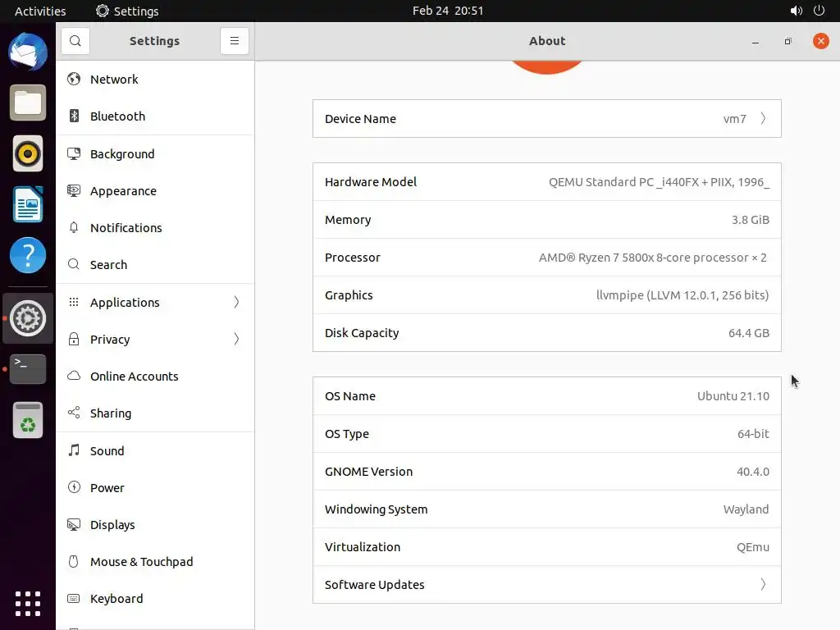This screenshot has height=630, width=840.
Task: Click the Online Accounts cloud icon
Action: coord(74,376)
